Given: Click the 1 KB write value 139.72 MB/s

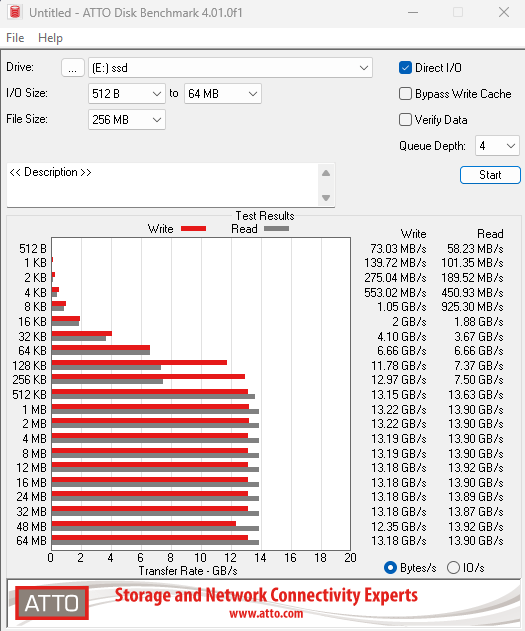Looking at the screenshot, I should [x=395, y=263].
